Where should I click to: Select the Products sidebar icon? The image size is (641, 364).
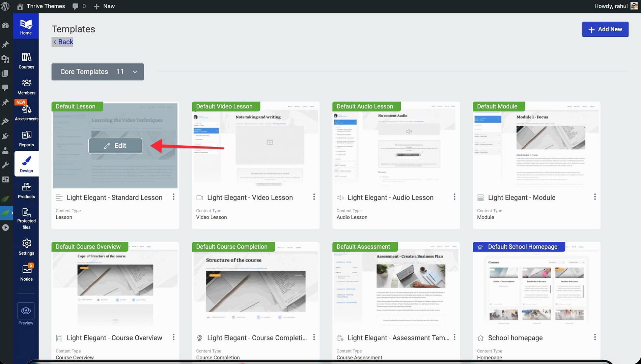26,190
